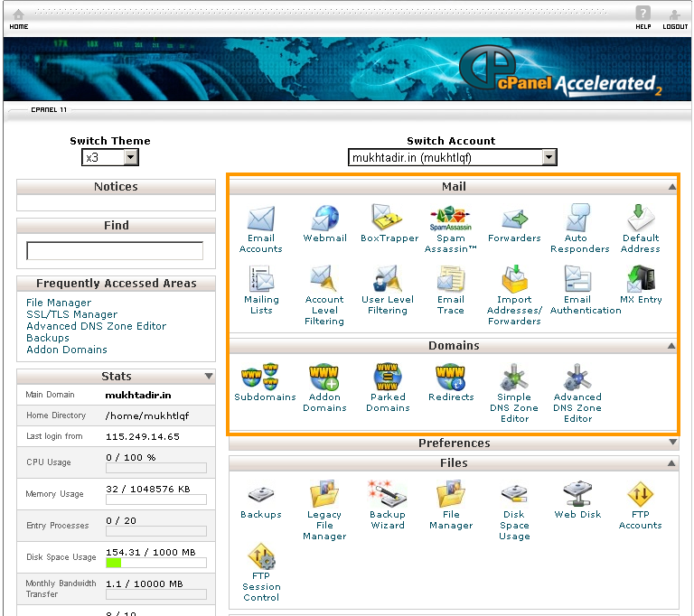The image size is (694, 616).
Task: Open the Switch Theme x3 dropdown
Action: [x=110, y=157]
